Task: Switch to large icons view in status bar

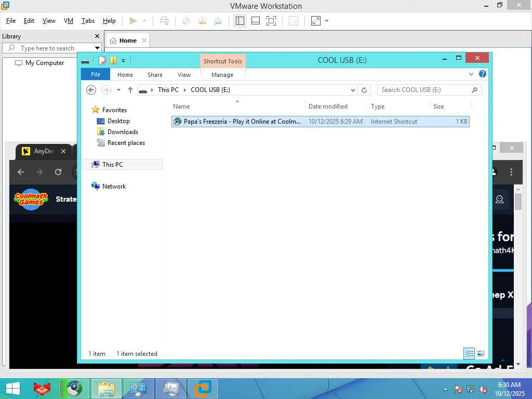Action: [481, 353]
